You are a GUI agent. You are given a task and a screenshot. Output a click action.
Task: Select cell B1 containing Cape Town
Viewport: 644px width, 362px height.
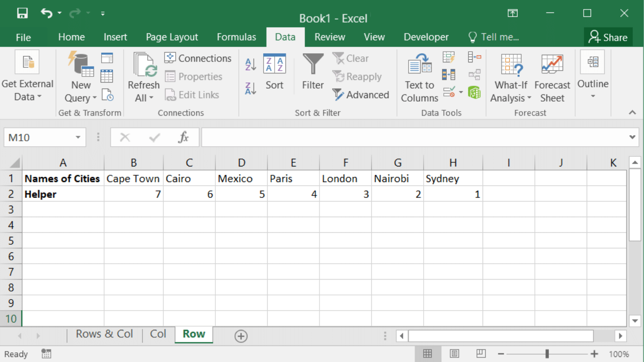tap(133, 178)
